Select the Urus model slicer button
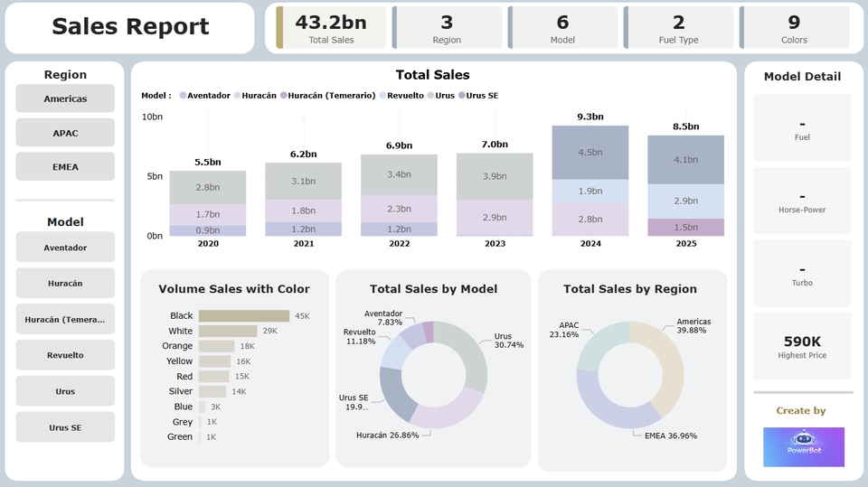The width and height of the screenshot is (868, 487). coord(65,391)
